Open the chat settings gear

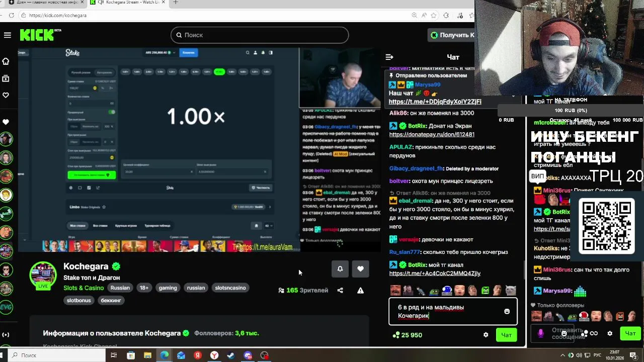pos(486,335)
